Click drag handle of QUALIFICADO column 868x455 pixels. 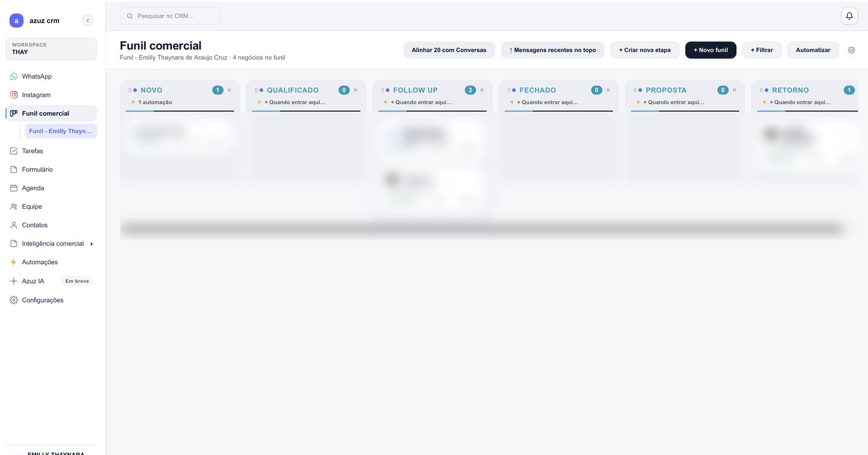click(256, 90)
